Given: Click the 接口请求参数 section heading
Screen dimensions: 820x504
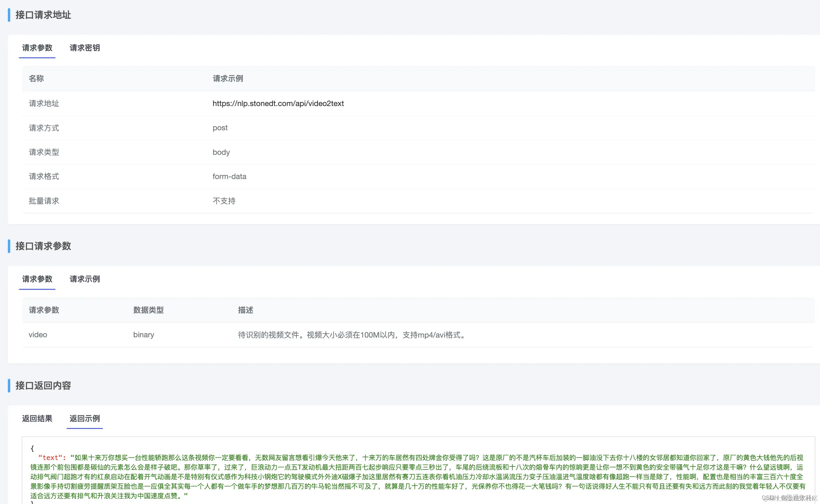Looking at the screenshot, I should pos(43,246).
